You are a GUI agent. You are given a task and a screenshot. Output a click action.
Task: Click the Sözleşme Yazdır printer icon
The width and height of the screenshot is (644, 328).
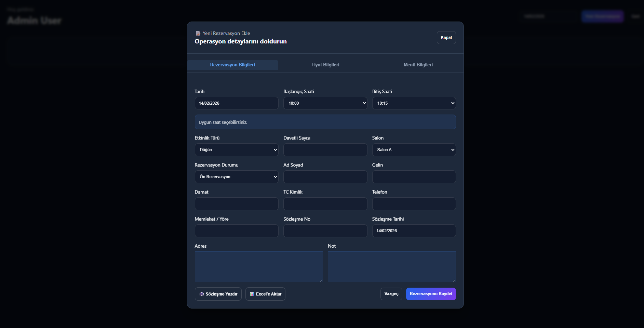tap(202, 294)
